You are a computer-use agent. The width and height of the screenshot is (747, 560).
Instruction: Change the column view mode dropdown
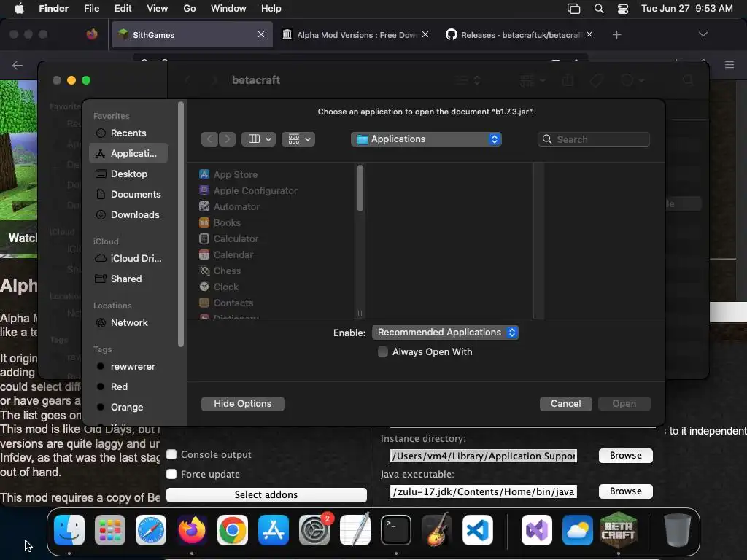pos(259,139)
